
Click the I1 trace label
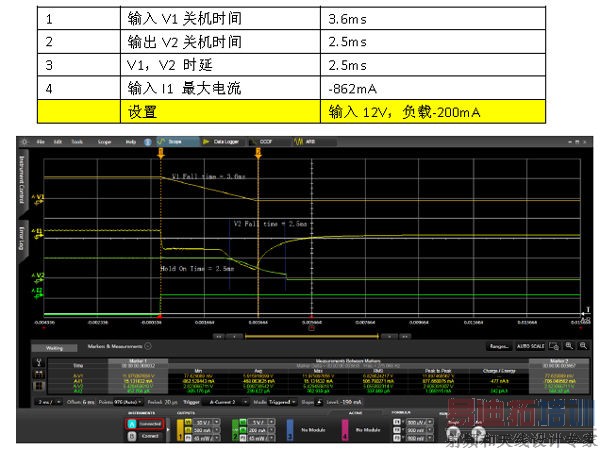38,232
